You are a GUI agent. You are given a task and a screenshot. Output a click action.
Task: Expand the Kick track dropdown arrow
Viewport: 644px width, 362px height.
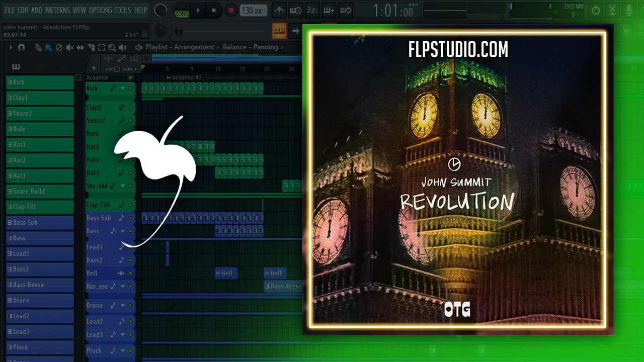[x=122, y=88]
